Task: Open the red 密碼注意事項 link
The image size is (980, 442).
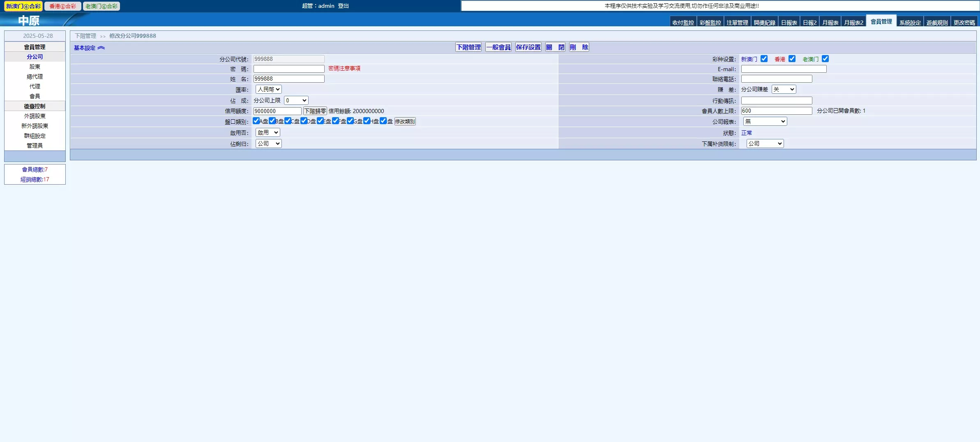Action: click(x=344, y=69)
